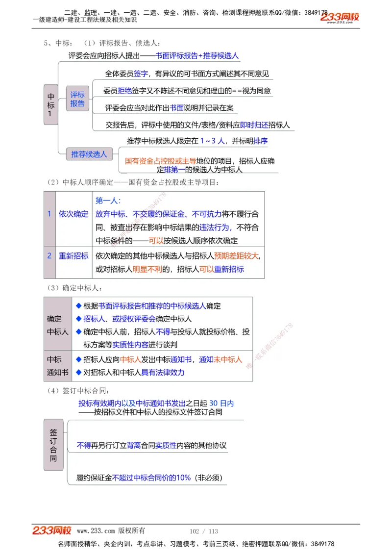Click the 中标1 node in the flowchart
Image resolution: width=392 pixels, height=555 pixels.
[51, 103]
